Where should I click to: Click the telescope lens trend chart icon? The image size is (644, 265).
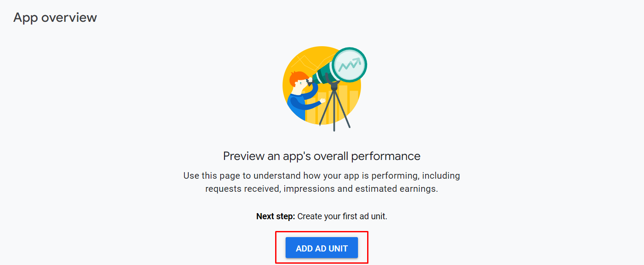coord(349,65)
